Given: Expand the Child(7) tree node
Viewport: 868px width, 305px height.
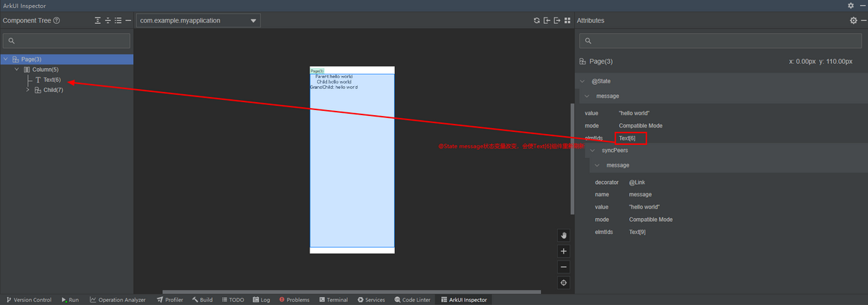Looking at the screenshot, I should pos(28,90).
